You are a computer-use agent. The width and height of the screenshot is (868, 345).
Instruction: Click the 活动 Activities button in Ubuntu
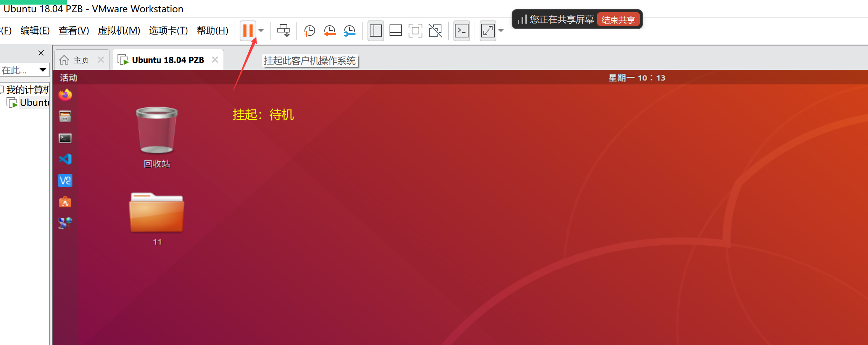[x=69, y=78]
